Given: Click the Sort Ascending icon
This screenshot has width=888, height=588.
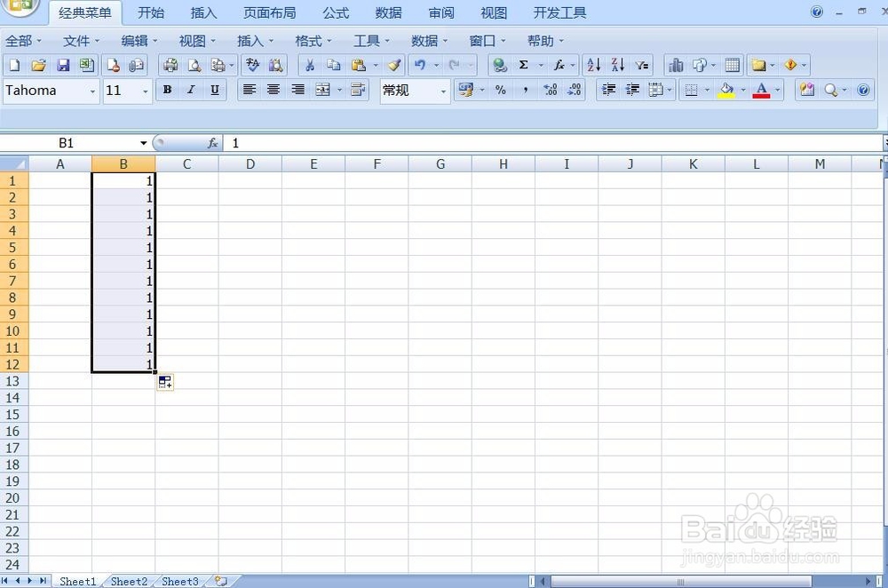Looking at the screenshot, I should 592,65.
